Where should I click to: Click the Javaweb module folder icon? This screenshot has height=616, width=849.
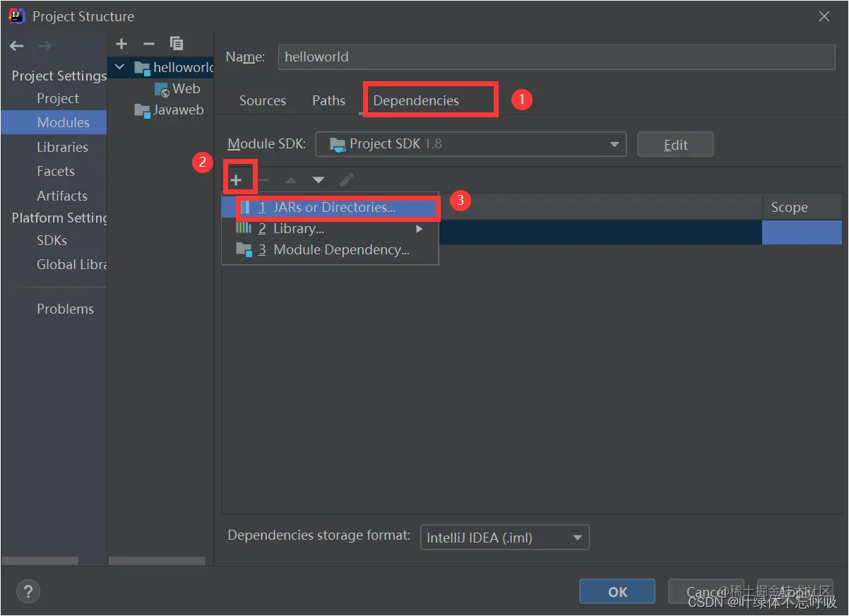point(142,110)
